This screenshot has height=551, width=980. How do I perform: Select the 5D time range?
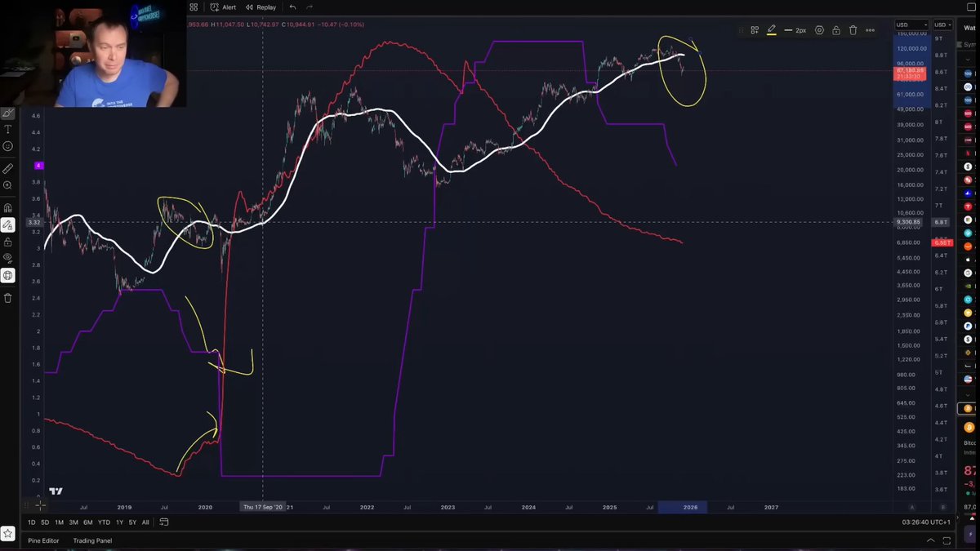coord(45,522)
